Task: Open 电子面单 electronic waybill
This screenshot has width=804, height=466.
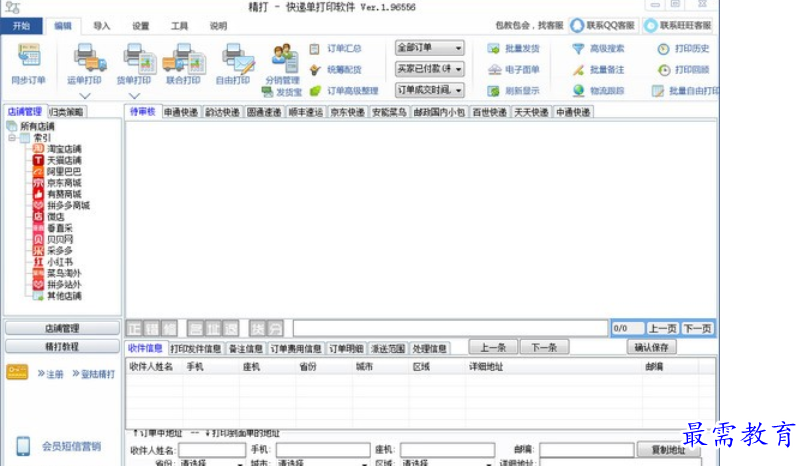Action: pyautogui.click(x=514, y=70)
